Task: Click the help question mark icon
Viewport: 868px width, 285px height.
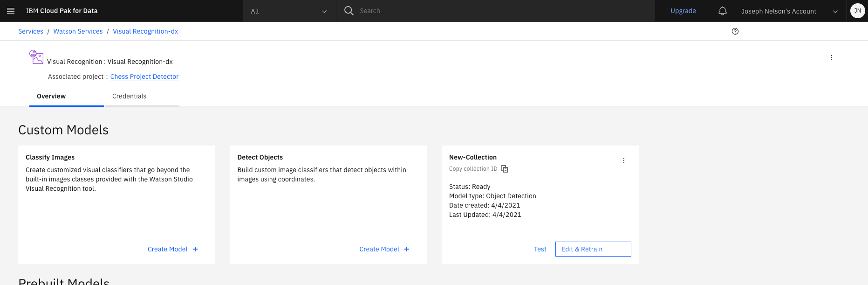Action: [x=735, y=31]
